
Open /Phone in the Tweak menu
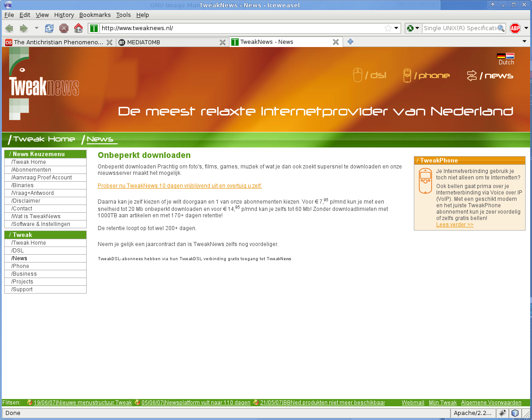tap(46, 266)
